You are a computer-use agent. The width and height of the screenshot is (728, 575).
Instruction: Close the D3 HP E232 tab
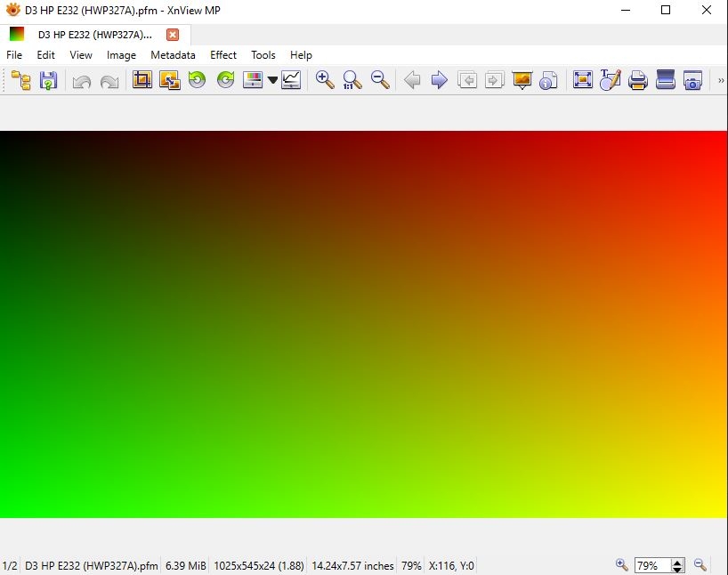tap(173, 35)
